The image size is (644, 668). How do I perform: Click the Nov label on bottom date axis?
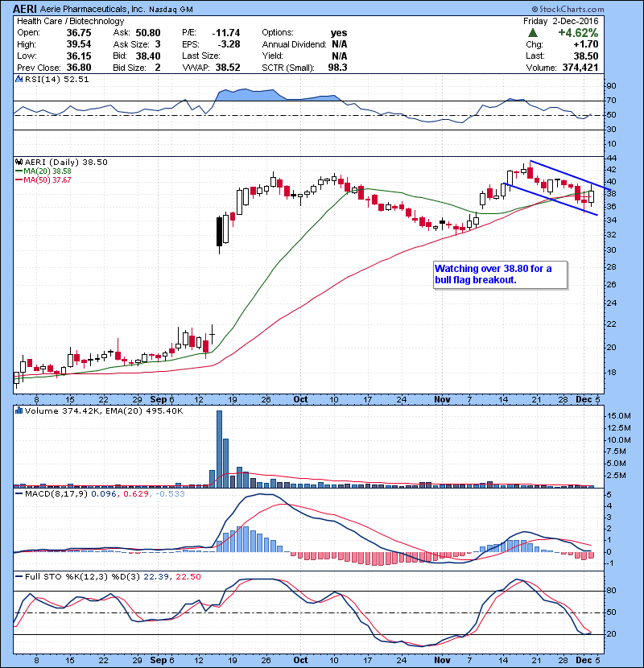point(442,660)
